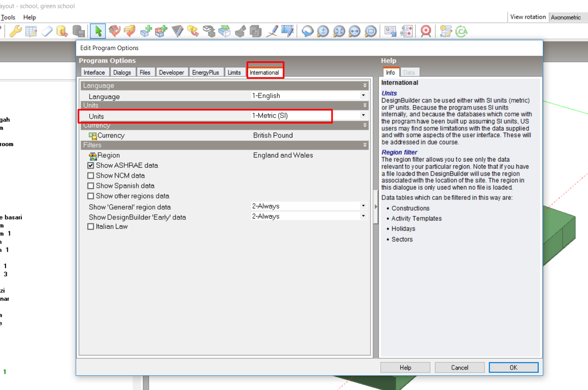Click the add new block icon

point(146,31)
